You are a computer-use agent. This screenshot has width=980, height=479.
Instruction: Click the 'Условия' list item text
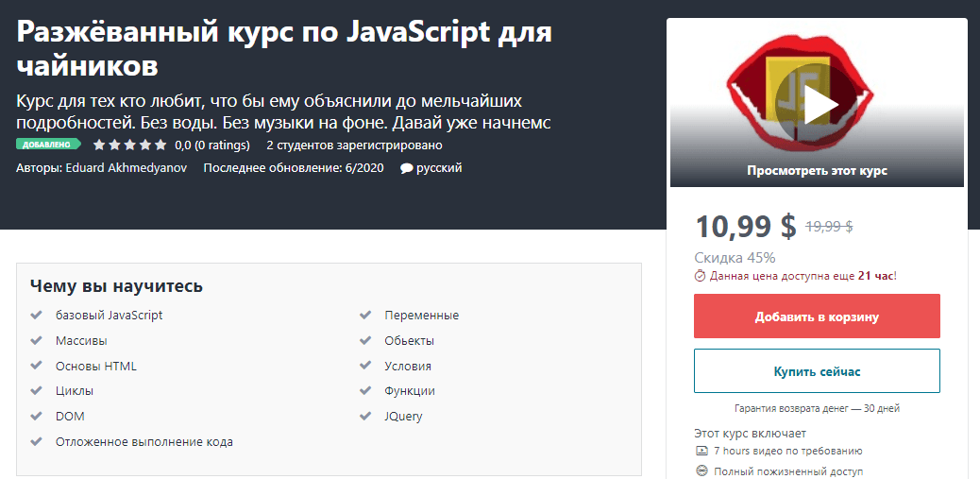click(x=408, y=367)
